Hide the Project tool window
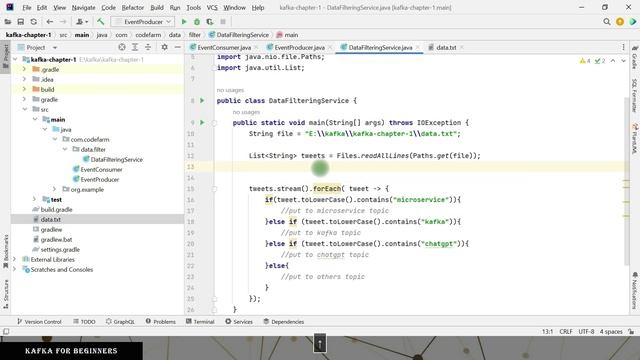 pos(178,47)
